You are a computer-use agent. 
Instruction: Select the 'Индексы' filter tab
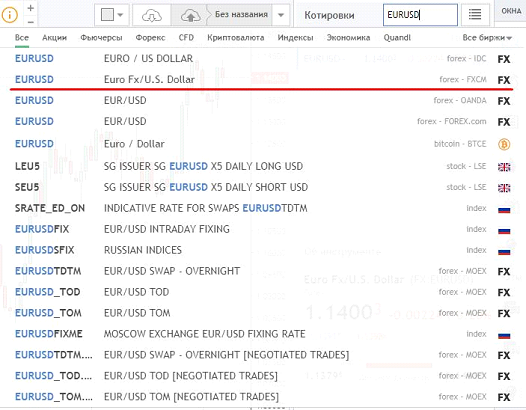(x=295, y=38)
